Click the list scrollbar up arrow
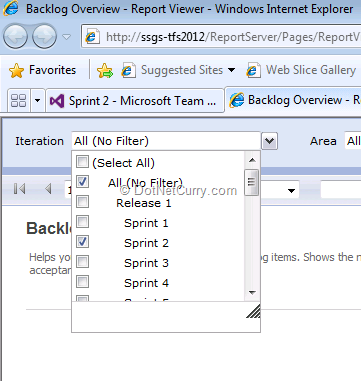361x381 pixels. [252, 160]
